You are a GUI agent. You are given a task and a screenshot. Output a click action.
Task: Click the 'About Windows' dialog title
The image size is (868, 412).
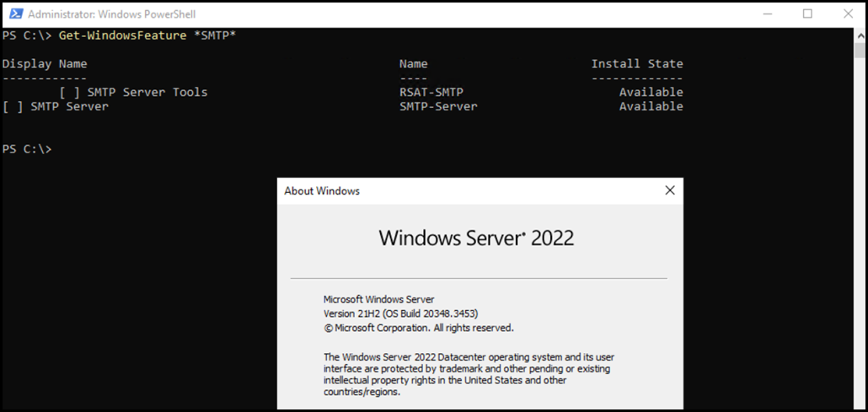[322, 191]
